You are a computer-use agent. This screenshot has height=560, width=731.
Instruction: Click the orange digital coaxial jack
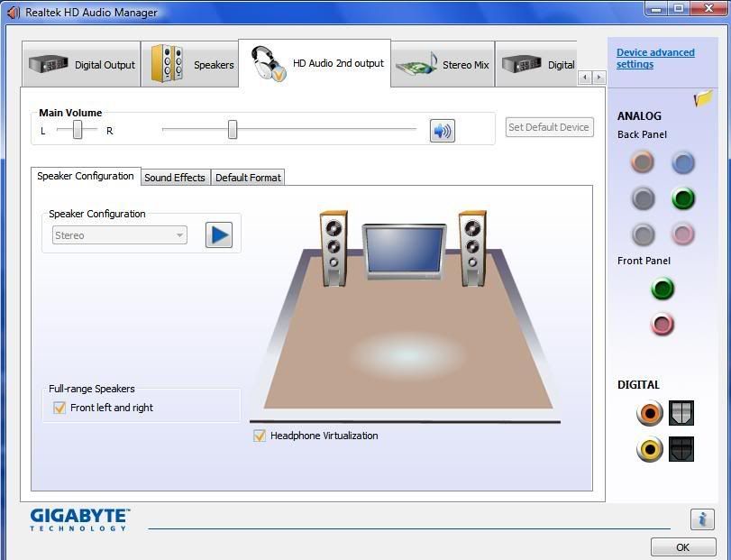point(649,413)
